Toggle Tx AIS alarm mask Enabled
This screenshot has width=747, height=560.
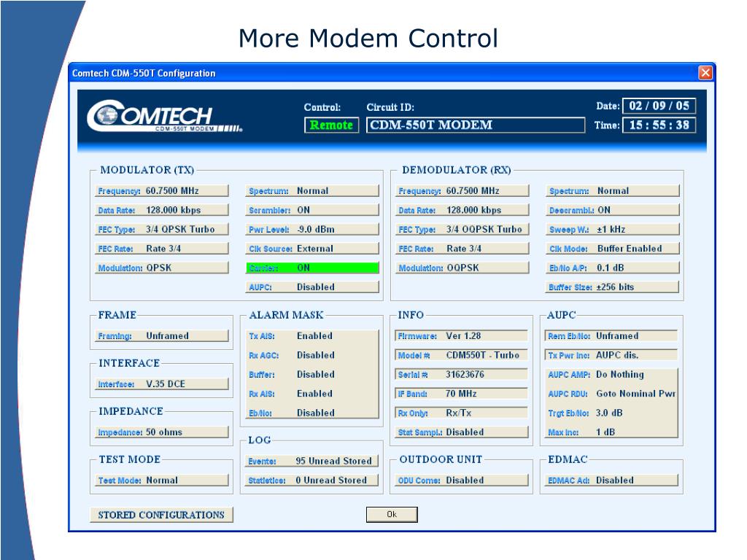312,336
